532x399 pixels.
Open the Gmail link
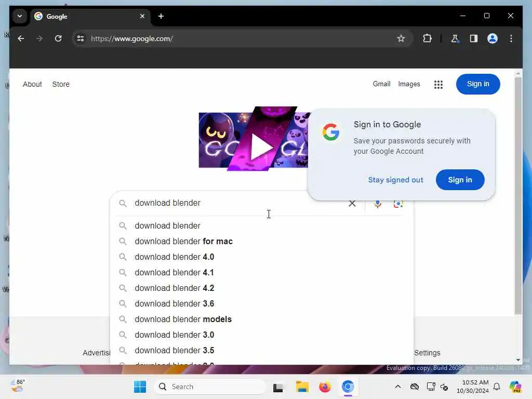coord(381,84)
